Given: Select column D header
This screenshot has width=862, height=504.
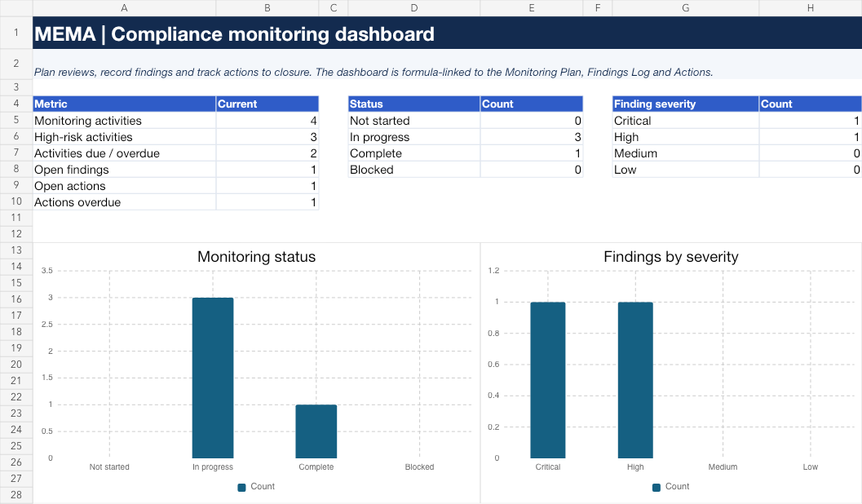Looking at the screenshot, I should (x=414, y=7).
